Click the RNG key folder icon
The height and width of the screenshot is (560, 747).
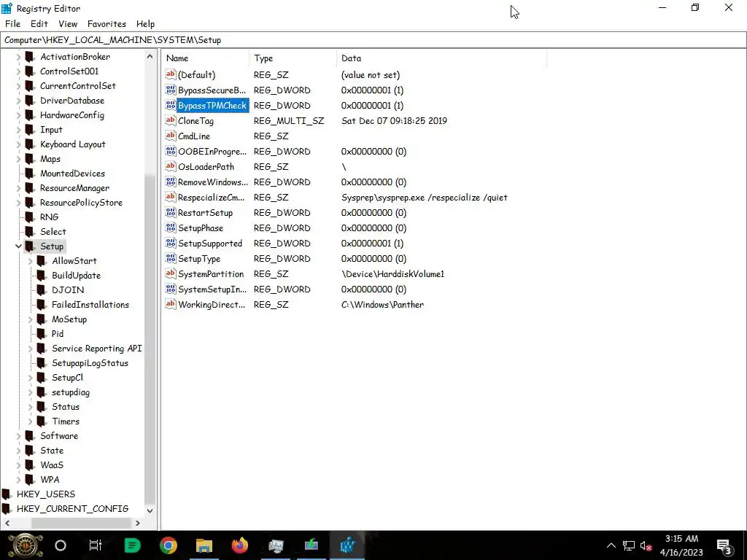click(30, 217)
